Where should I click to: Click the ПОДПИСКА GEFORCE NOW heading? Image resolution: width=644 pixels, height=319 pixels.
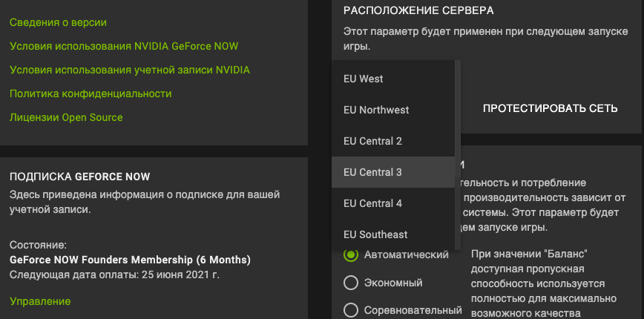(x=79, y=177)
